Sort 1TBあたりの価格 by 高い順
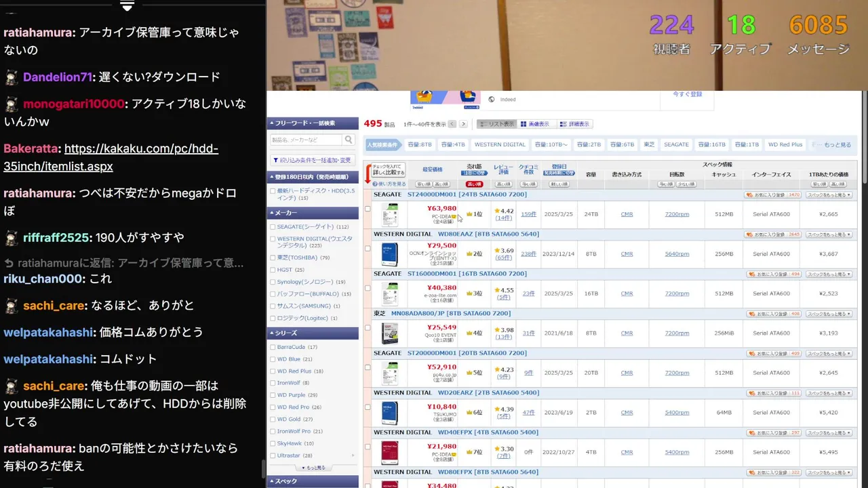This screenshot has height=488, width=868. pos(837,184)
